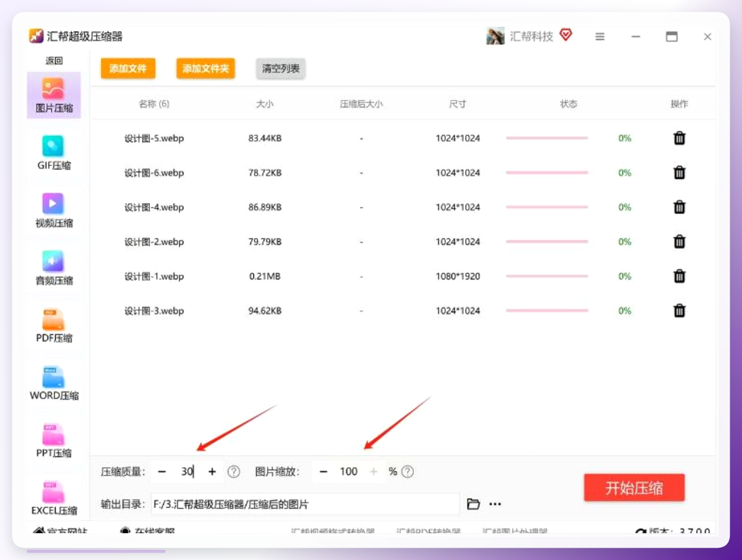Viewport: 742px width, 560px height.
Task: Select file name 设计图-4.webp
Action: [154, 207]
